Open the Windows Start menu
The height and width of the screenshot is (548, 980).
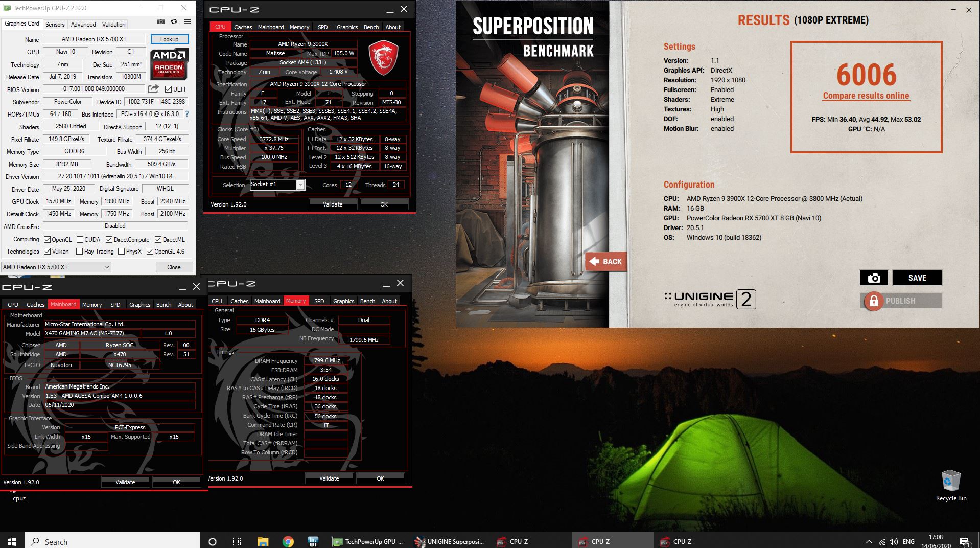click(12, 541)
